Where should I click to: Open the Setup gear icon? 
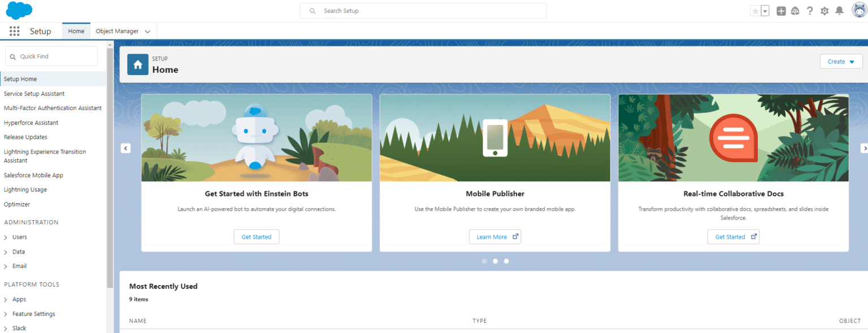(x=824, y=10)
